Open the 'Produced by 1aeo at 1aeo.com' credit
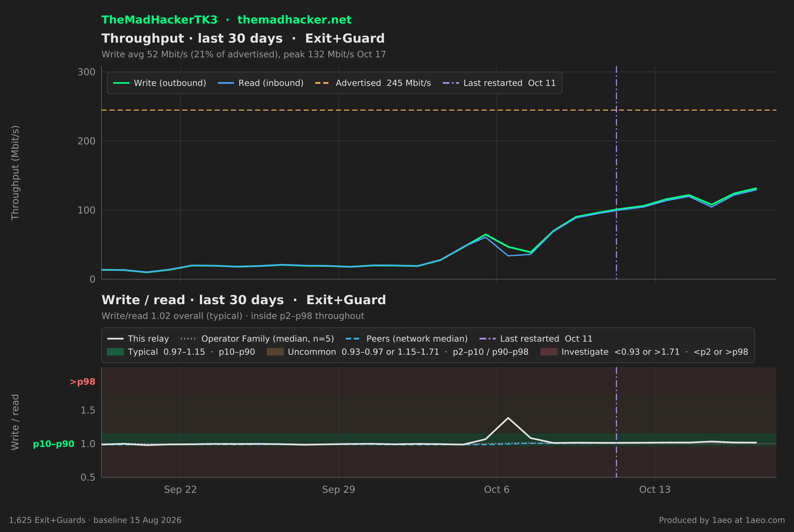The image size is (794, 532). tap(722, 520)
